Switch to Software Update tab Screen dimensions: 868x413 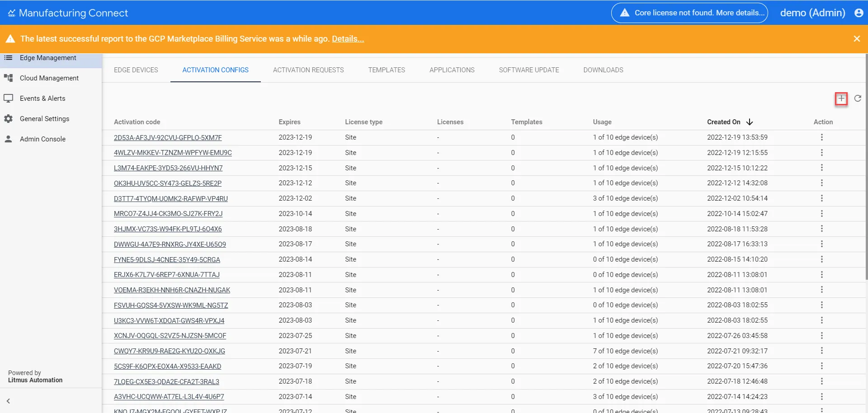coord(529,70)
